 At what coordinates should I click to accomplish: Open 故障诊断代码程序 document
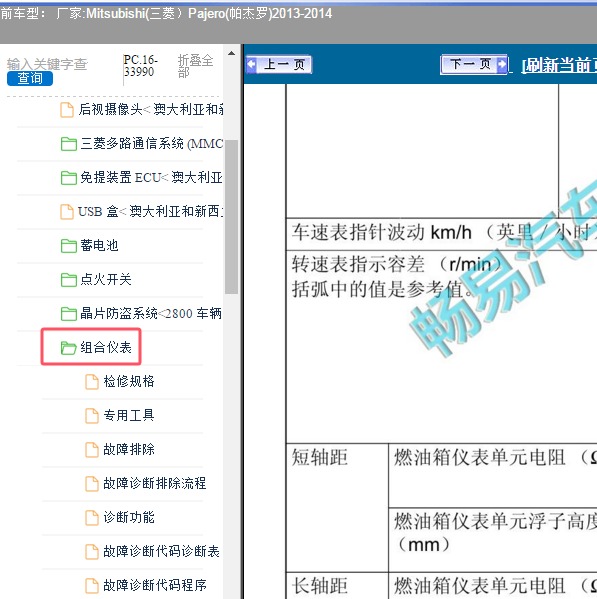click(155, 585)
